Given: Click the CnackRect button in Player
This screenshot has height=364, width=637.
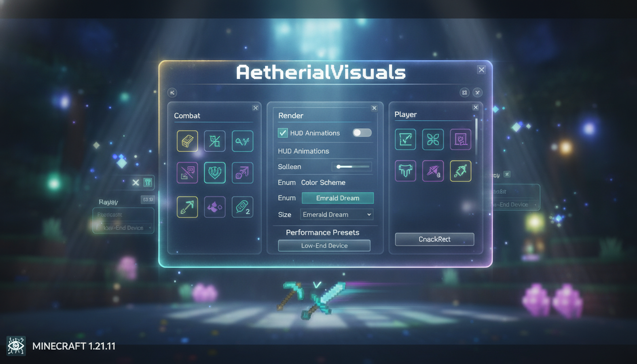Looking at the screenshot, I should click(435, 239).
